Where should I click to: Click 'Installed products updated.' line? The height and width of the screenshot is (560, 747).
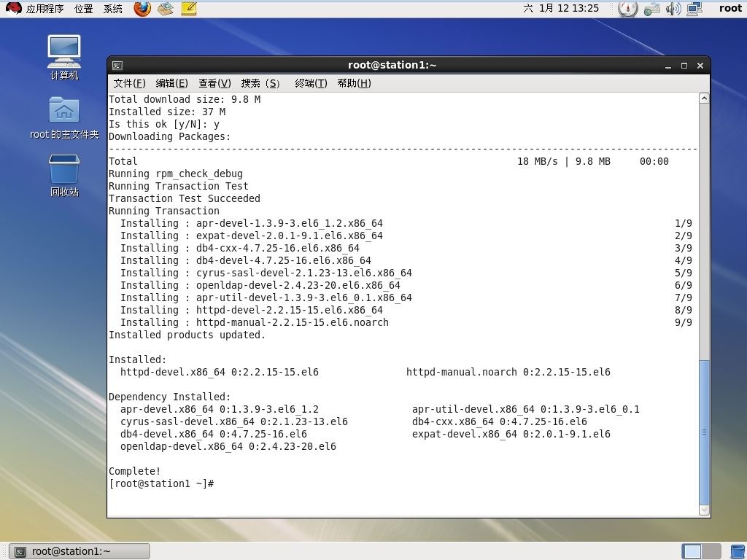(187, 335)
